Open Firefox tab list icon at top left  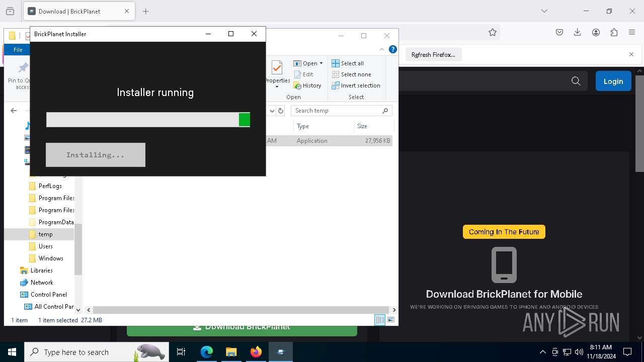coord(10,11)
